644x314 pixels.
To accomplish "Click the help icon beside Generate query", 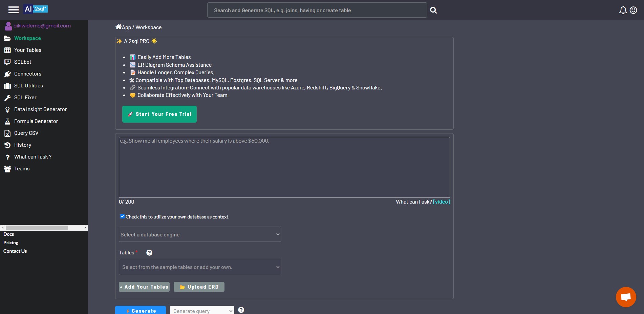I will [x=241, y=310].
